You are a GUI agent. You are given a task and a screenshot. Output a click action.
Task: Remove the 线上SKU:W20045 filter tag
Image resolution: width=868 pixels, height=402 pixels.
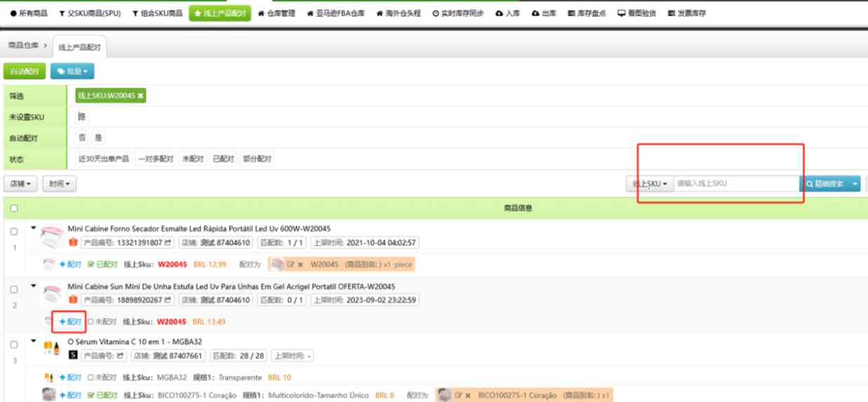(x=141, y=95)
